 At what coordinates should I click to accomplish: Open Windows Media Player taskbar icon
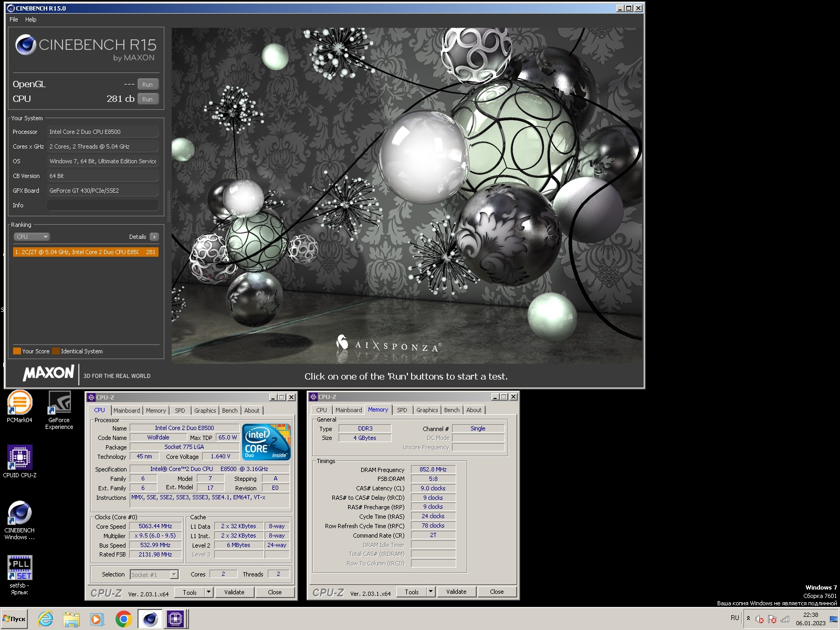pyautogui.click(x=97, y=619)
